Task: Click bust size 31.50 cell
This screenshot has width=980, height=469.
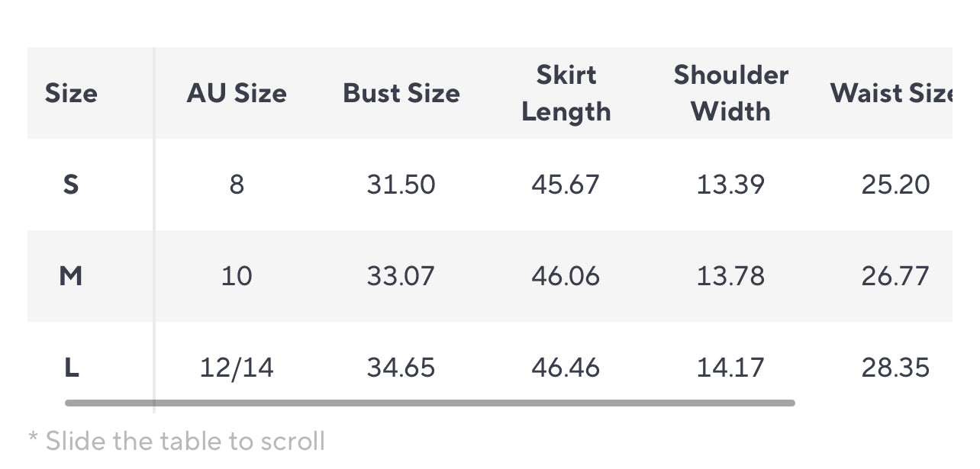Action: point(401,185)
